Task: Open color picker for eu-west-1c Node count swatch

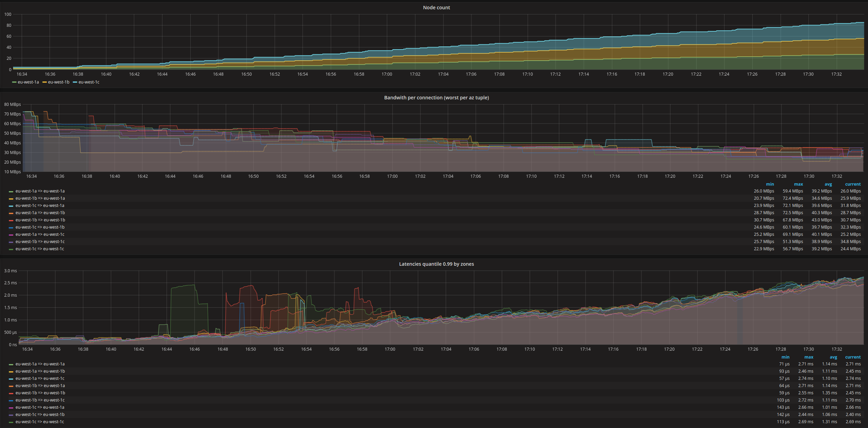Action: click(x=75, y=83)
